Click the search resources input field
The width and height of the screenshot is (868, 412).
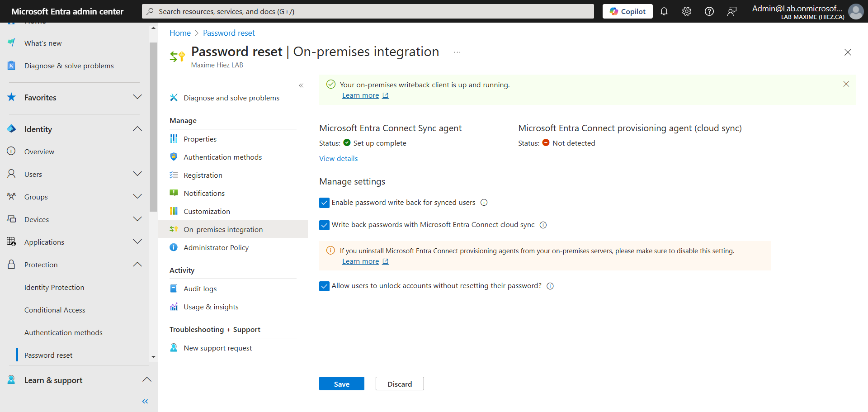(x=368, y=11)
